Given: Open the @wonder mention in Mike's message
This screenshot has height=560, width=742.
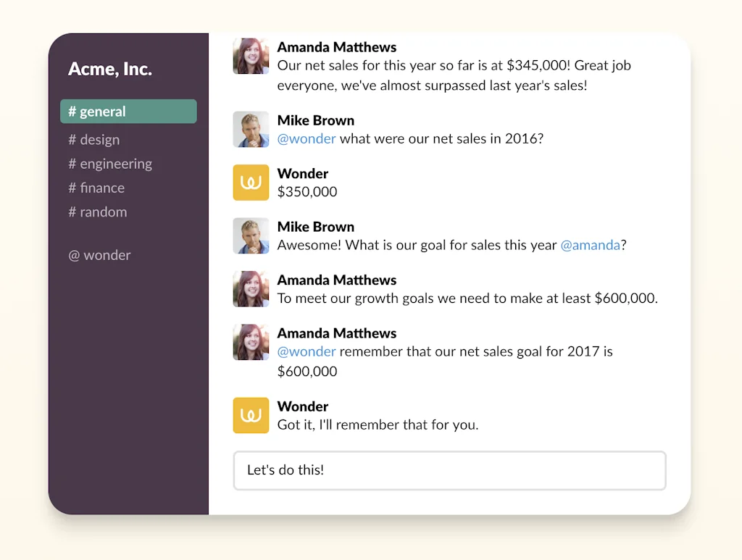Looking at the screenshot, I should point(306,138).
